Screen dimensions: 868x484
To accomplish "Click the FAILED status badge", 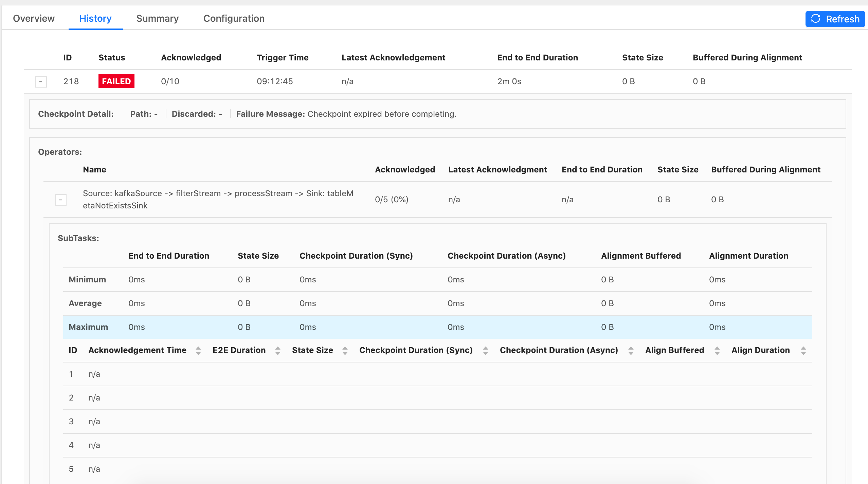I will 116,81.
